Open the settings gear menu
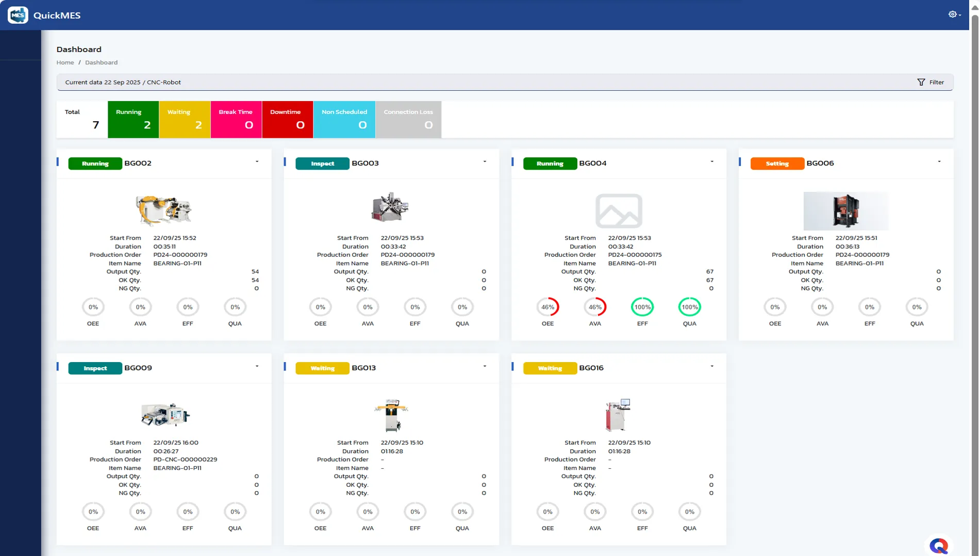Viewport: 980px width, 556px height. (953, 14)
